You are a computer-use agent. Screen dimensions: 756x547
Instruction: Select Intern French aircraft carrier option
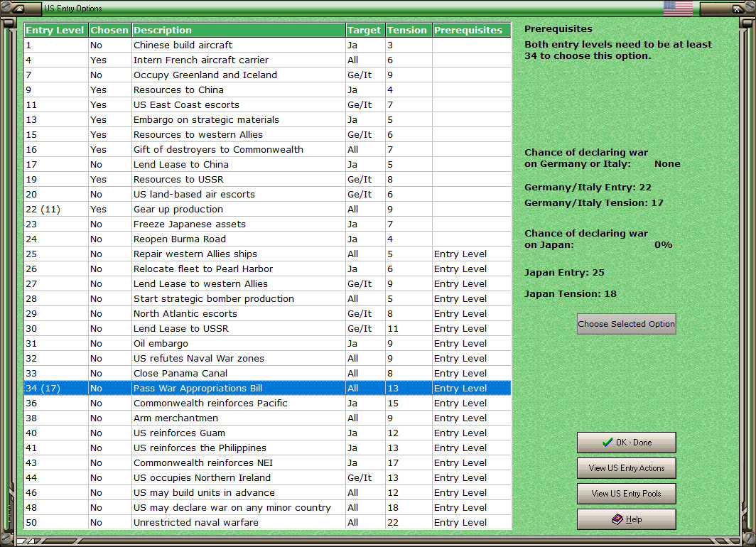(268, 60)
